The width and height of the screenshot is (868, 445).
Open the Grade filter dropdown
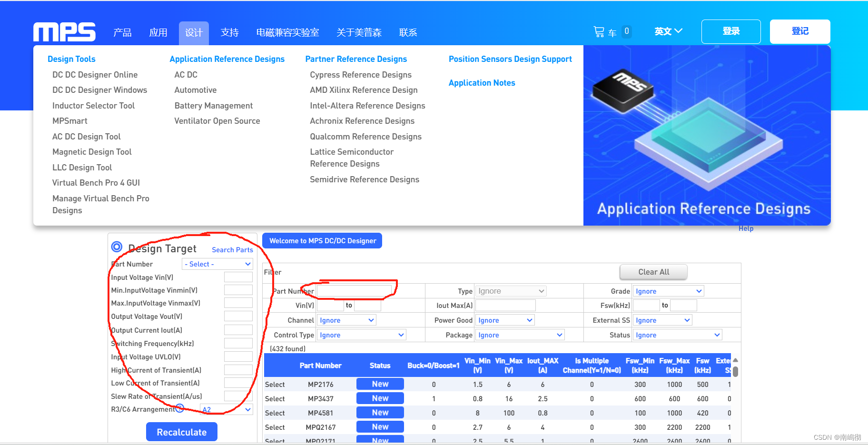point(668,291)
